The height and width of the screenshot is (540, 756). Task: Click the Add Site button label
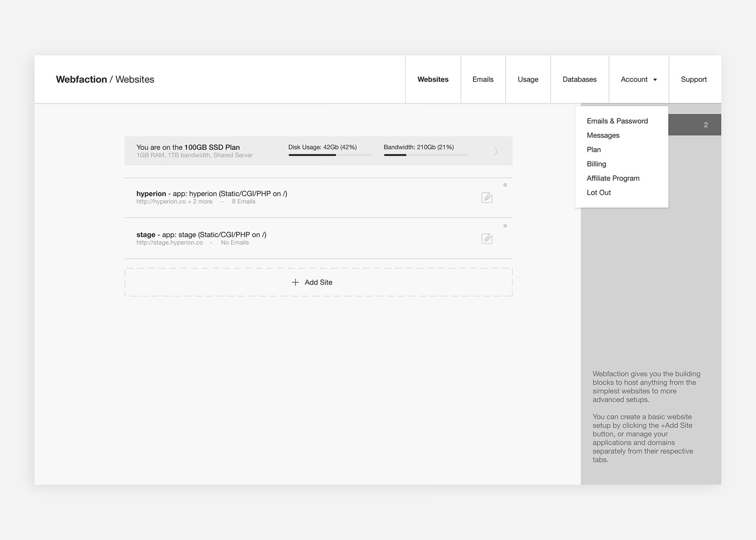click(x=318, y=282)
